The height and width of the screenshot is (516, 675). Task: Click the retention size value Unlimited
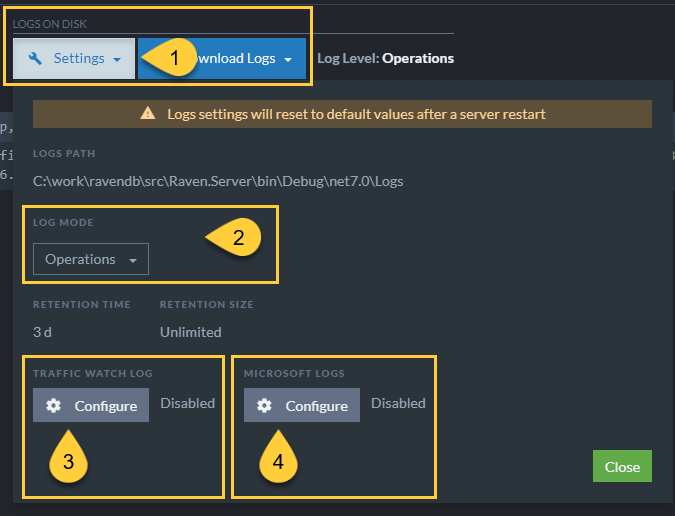[x=191, y=332]
